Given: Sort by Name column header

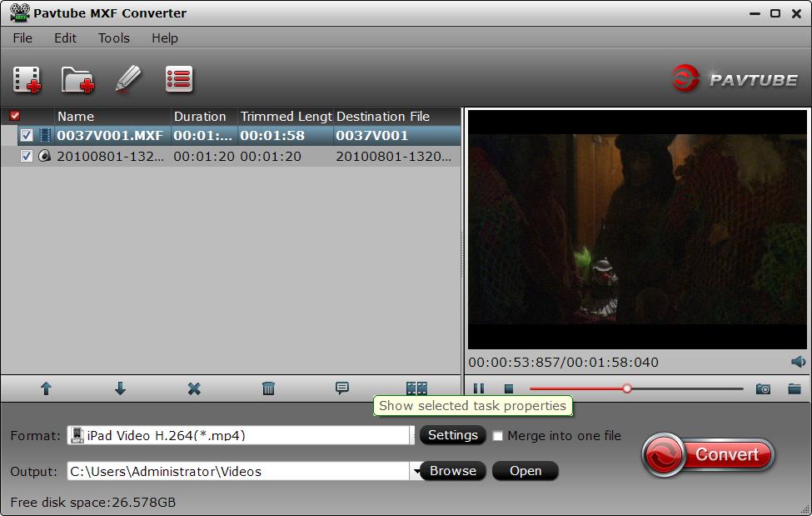Looking at the screenshot, I should (x=112, y=116).
